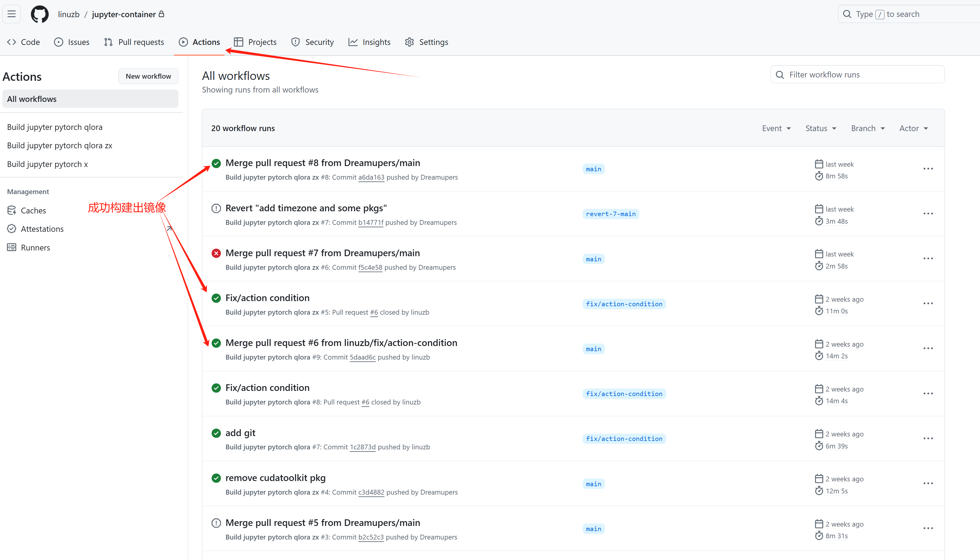Click the New workflow button
980x560 pixels.
[x=148, y=76]
